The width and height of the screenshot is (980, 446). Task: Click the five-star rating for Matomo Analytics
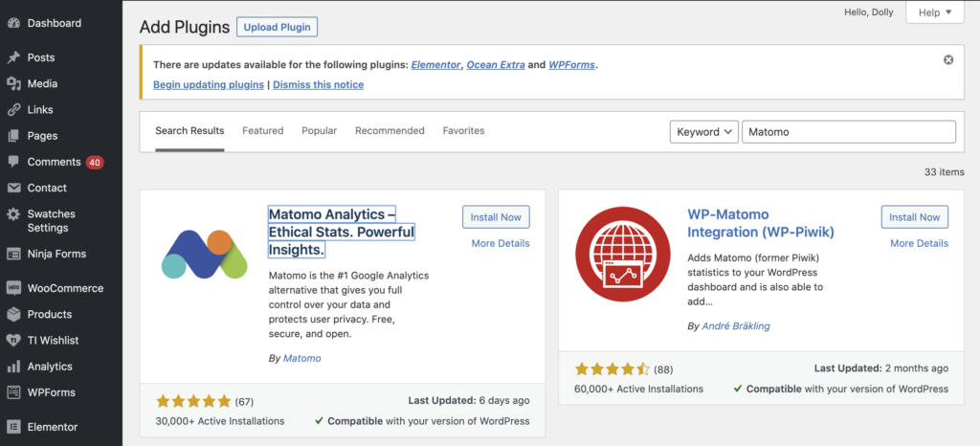click(193, 401)
